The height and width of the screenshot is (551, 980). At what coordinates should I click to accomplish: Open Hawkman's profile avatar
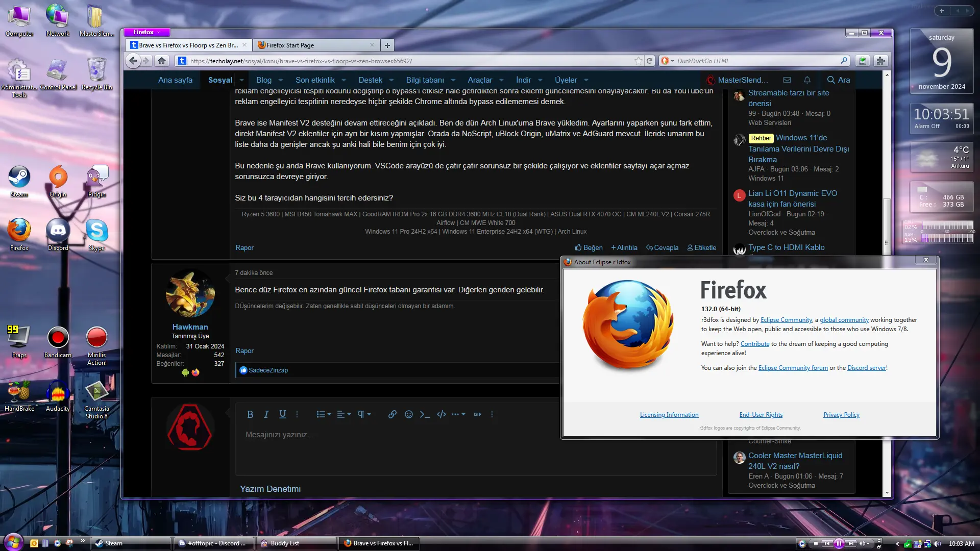point(190,294)
